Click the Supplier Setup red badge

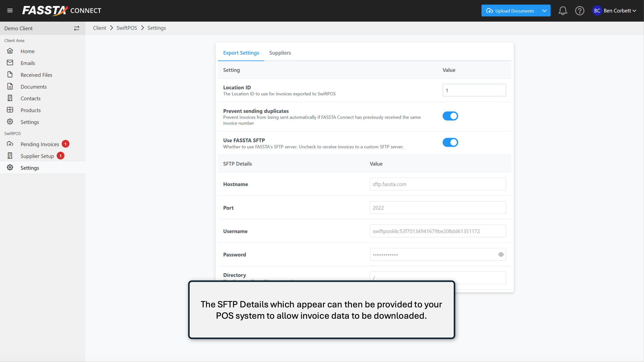click(x=60, y=156)
